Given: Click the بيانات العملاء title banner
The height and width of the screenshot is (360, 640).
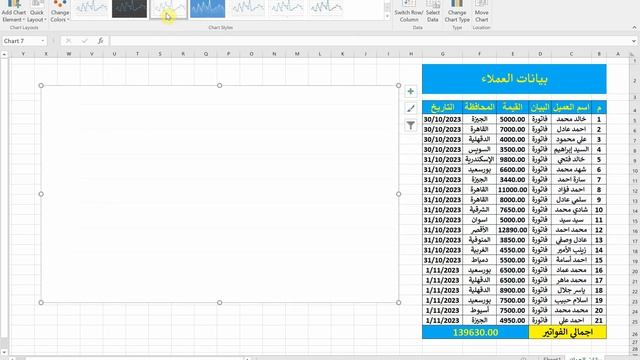Looking at the screenshot, I should click(514, 79).
